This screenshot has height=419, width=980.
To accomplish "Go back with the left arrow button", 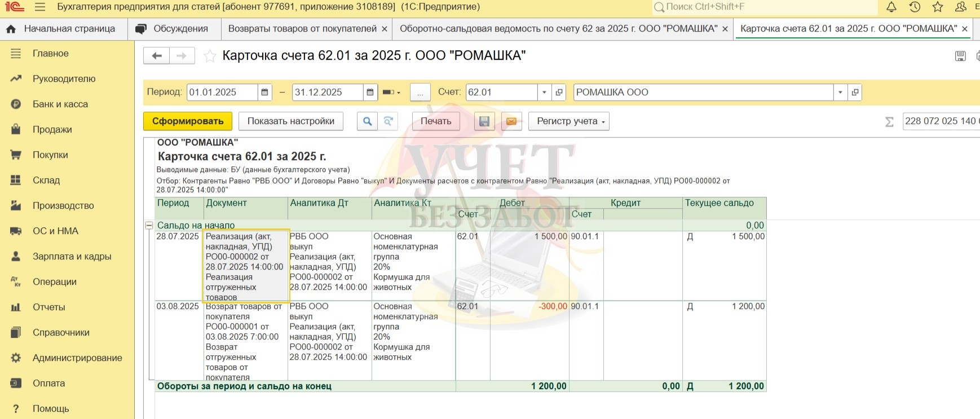I will point(157,56).
